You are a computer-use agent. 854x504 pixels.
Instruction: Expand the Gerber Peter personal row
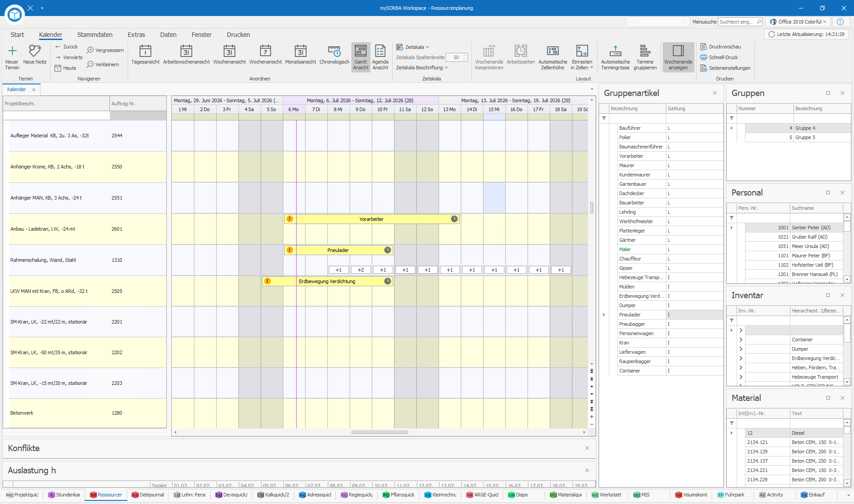click(731, 228)
